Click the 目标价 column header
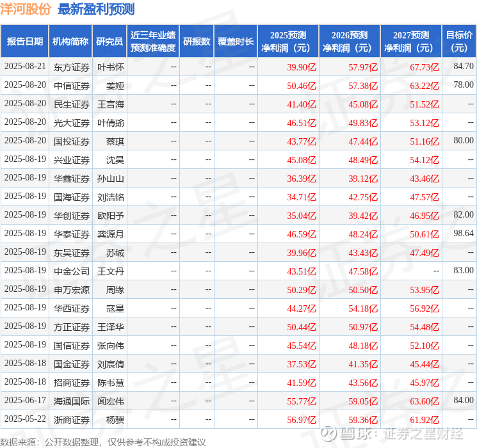 [x=459, y=42]
